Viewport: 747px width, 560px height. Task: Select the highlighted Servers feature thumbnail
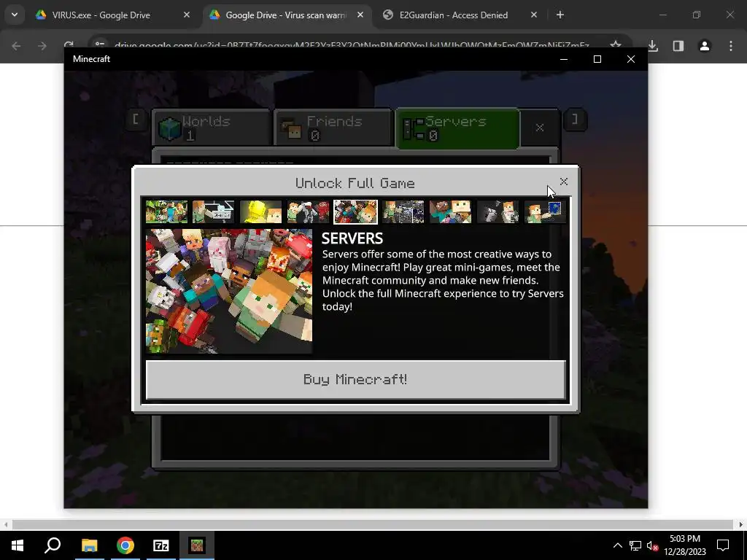pyautogui.click(x=355, y=211)
